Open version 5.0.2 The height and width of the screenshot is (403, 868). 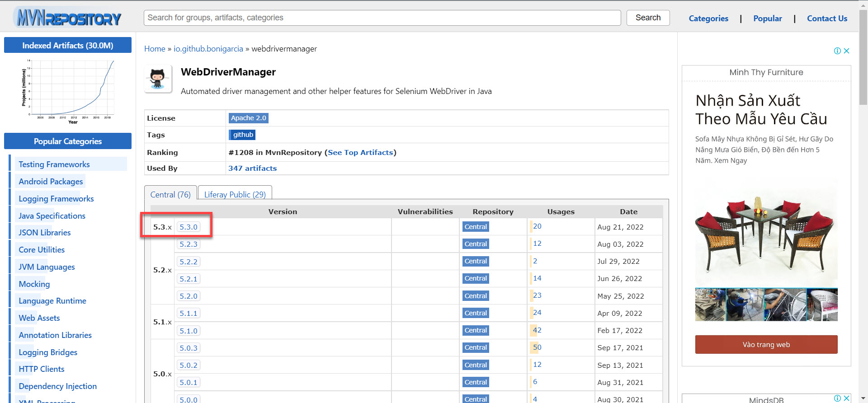coord(189,365)
